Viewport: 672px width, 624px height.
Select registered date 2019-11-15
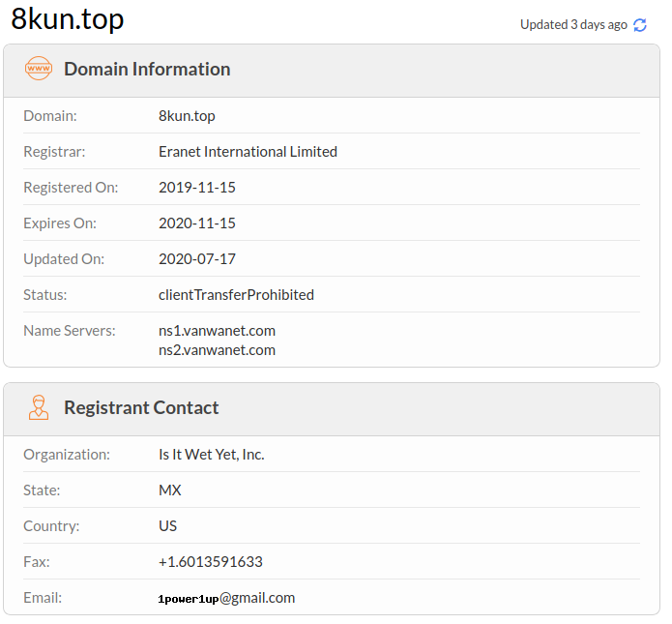tap(197, 188)
